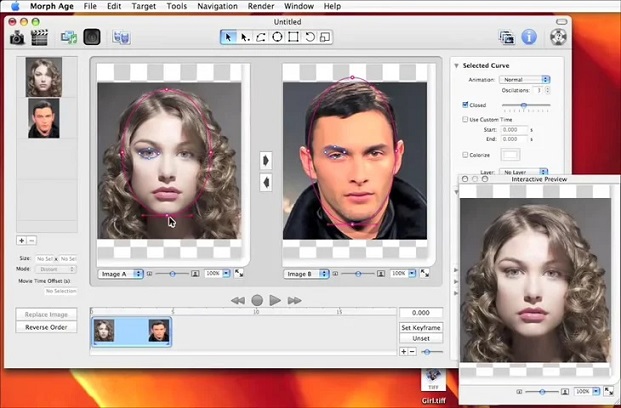The image size is (621, 408).
Task: Open the Image A selector dropdown
Action: [x=120, y=274]
